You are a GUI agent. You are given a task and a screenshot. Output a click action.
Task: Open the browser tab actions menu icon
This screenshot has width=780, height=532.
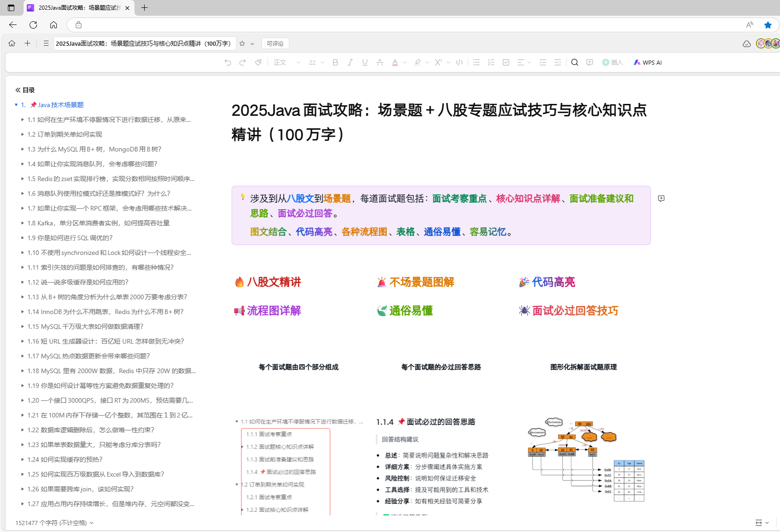(x=11, y=8)
